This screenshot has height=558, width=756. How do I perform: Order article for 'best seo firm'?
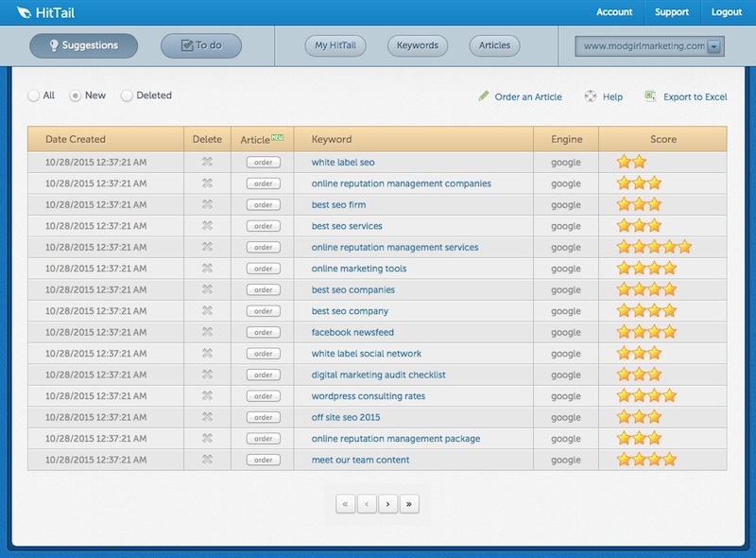(x=264, y=204)
